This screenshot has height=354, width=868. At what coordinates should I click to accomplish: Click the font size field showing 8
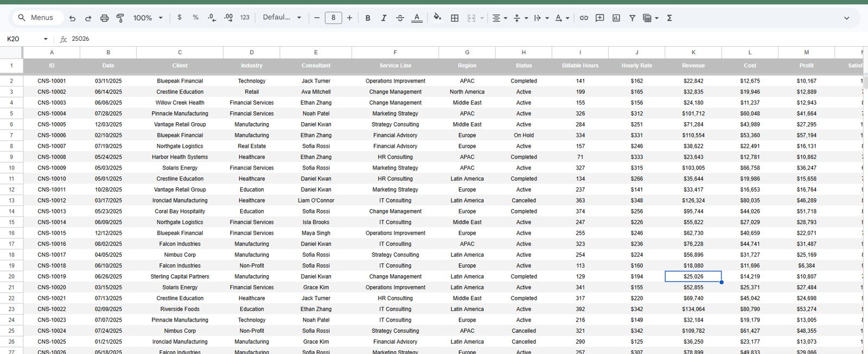pos(333,18)
